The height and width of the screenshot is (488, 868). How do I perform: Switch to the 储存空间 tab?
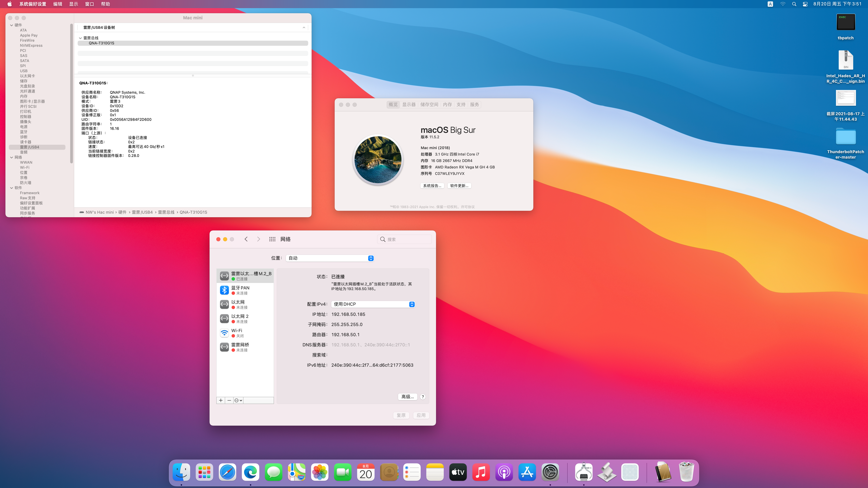[429, 105]
